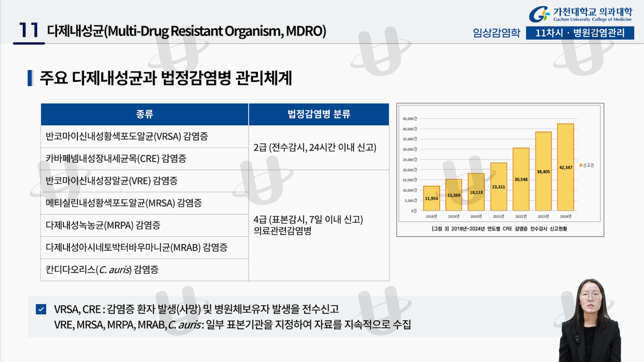The width and height of the screenshot is (644, 362).
Task: Click the 45,000건 y-axis label
Action: coord(410,119)
